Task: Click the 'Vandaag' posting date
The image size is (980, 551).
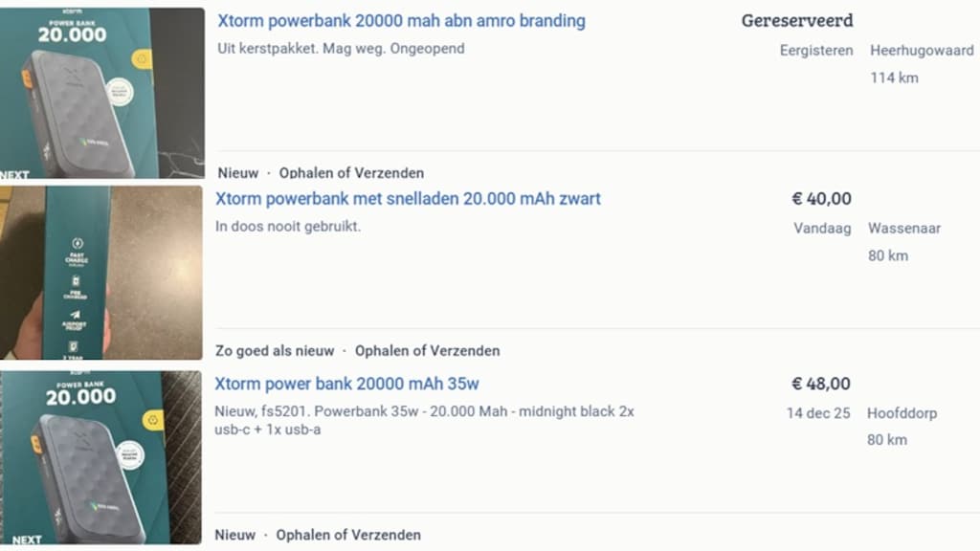Action: [x=822, y=229]
